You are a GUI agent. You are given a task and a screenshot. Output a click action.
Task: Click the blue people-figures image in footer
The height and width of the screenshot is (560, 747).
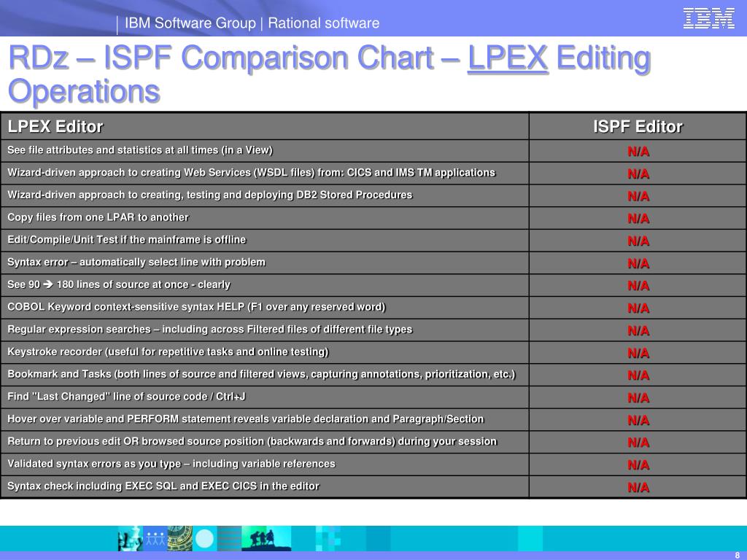point(155,539)
